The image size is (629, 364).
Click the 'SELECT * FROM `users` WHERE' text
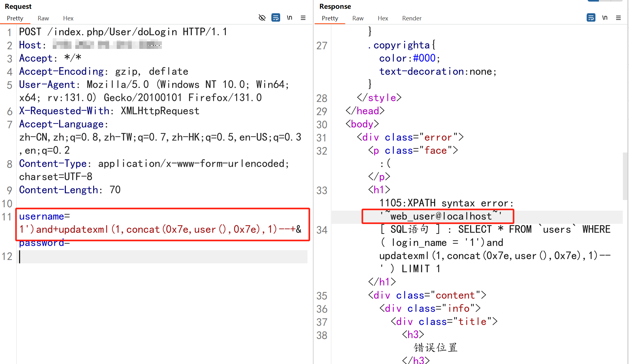point(534,229)
